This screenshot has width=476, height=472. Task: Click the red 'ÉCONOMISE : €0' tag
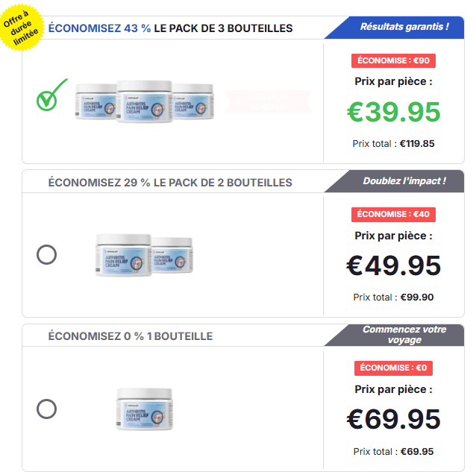click(x=393, y=368)
